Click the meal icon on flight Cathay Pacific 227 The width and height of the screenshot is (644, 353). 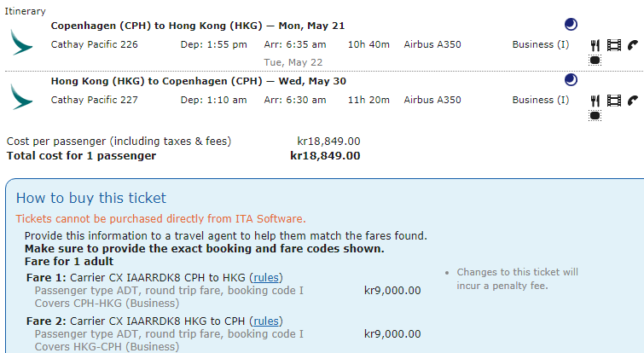595,101
